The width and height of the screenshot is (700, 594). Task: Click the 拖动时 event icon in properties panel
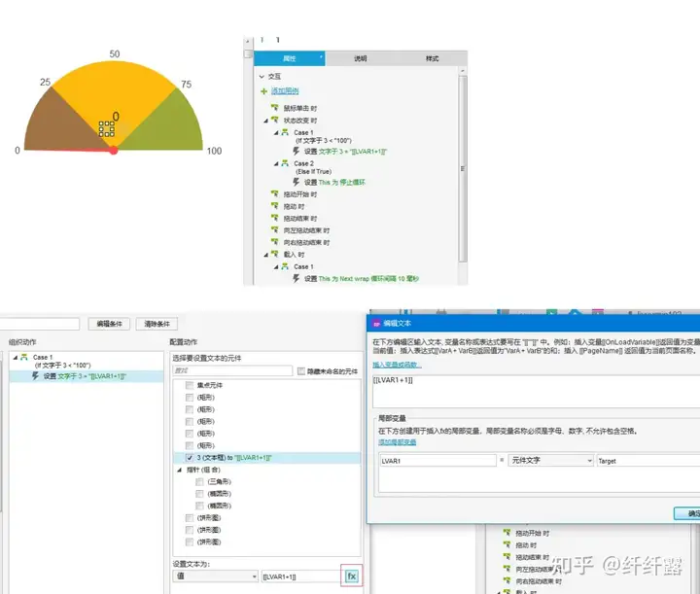click(x=274, y=206)
